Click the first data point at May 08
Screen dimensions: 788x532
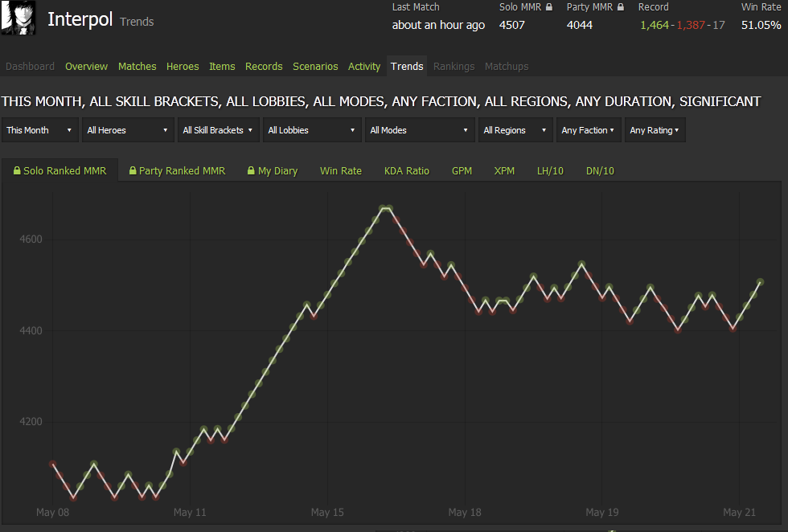[x=53, y=464]
